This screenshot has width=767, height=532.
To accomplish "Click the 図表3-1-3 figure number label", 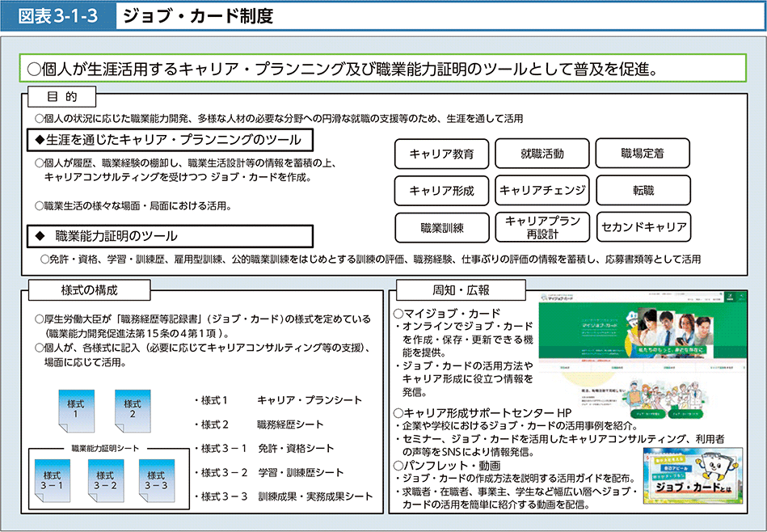I will pyautogui.click(x=58, y=15).
